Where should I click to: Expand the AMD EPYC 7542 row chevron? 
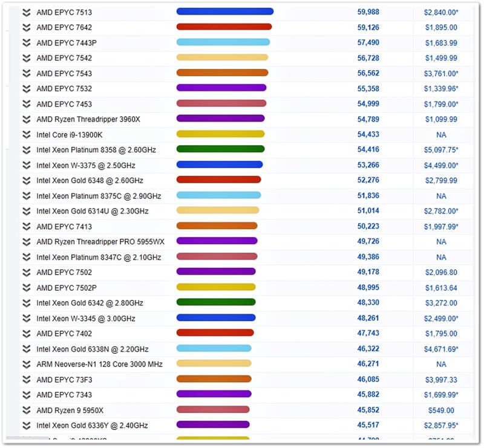[27, 58]
